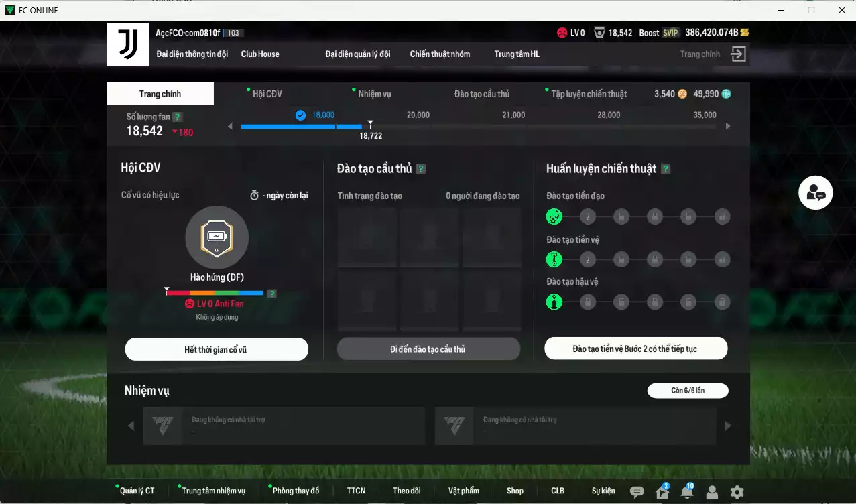Select step 2 node of Đào tạo tiền vệ
The image size is (856, 504).
point(588,259)
